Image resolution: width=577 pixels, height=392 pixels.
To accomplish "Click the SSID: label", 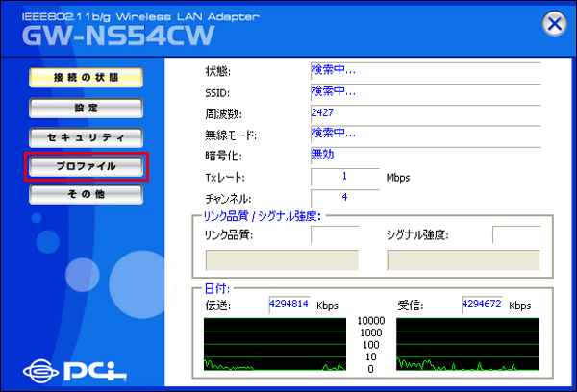I will click(x=217, y=93).
